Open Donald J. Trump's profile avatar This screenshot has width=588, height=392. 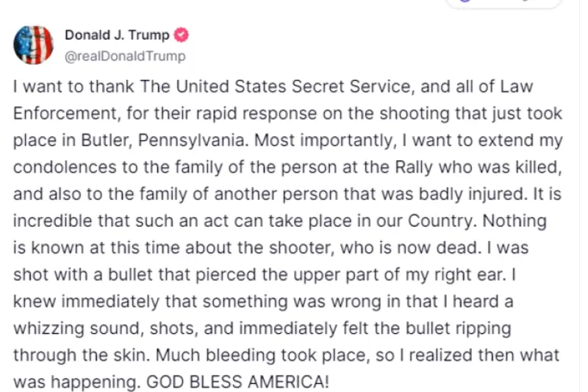tap(34, 46)
